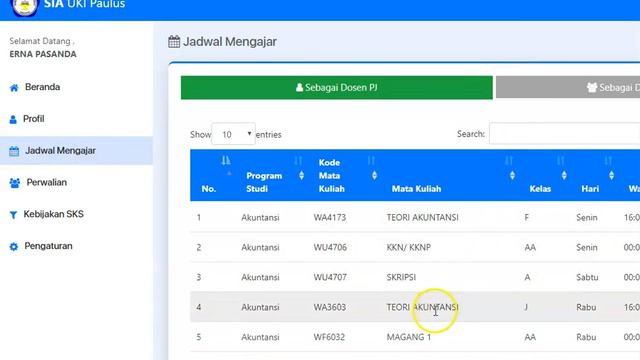Focus the Search input field
Viewport: 640px width, 360px height.
click(x=565, y=133)
